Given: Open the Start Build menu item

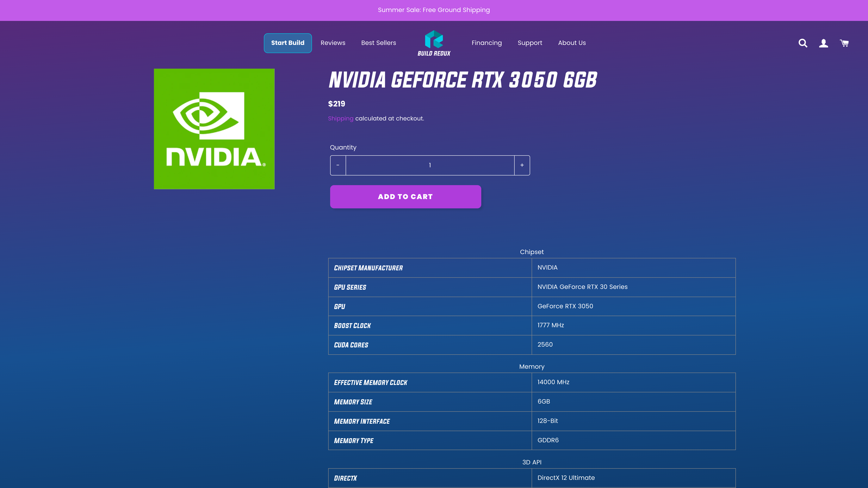Looking at the screenshot, I should (x=287, y=43).
